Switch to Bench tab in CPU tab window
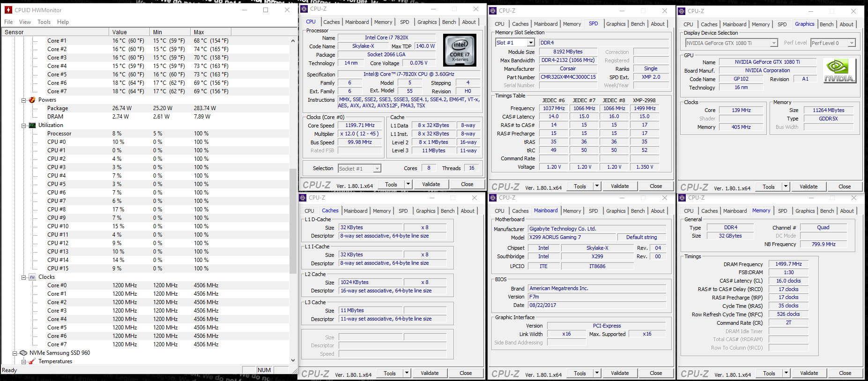Screen dimensions: 868x381 (x=449, y=22)
